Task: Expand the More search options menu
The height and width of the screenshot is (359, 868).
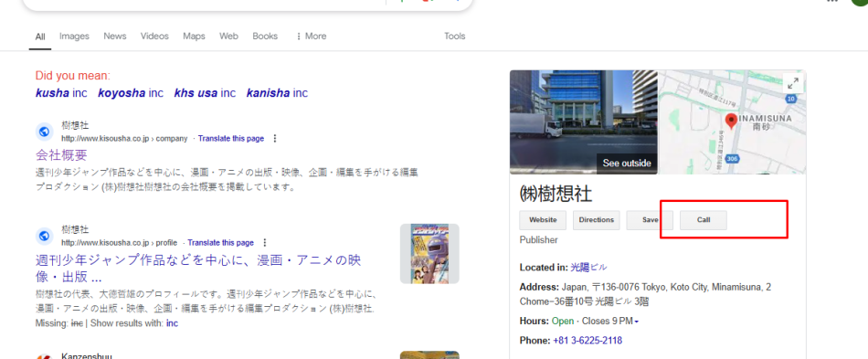Action: 311,36
